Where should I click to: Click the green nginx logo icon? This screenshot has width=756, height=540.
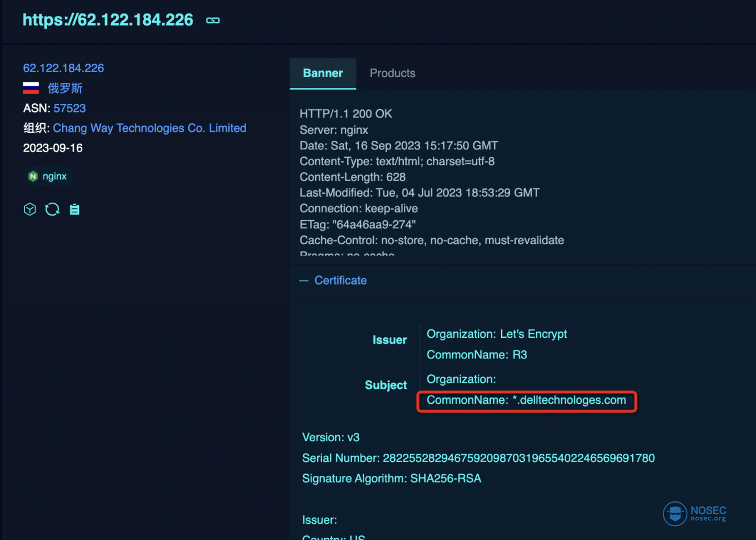[x=33, y=176]
